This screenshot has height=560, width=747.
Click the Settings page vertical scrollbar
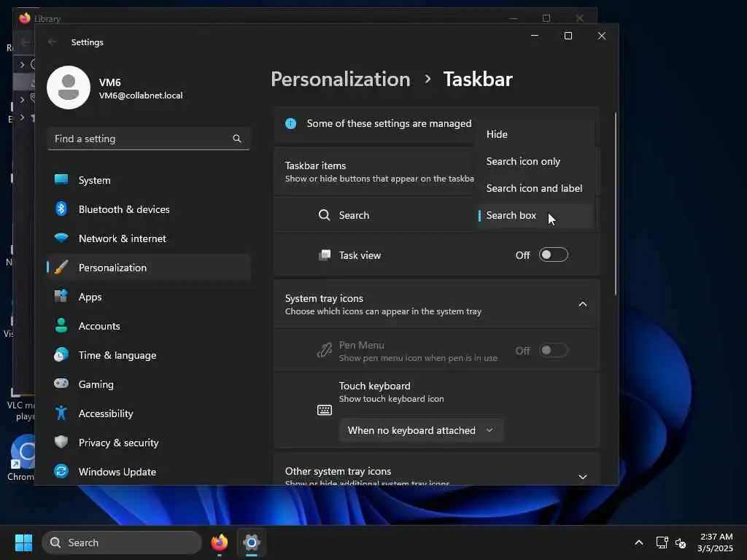click(616, 204)
